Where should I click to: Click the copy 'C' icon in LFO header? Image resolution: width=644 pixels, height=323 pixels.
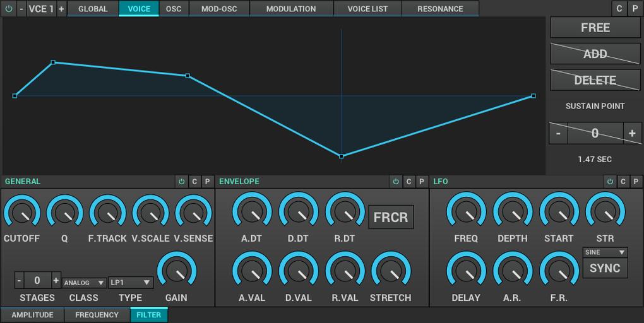pyautogui.click(x=623, y=182)
